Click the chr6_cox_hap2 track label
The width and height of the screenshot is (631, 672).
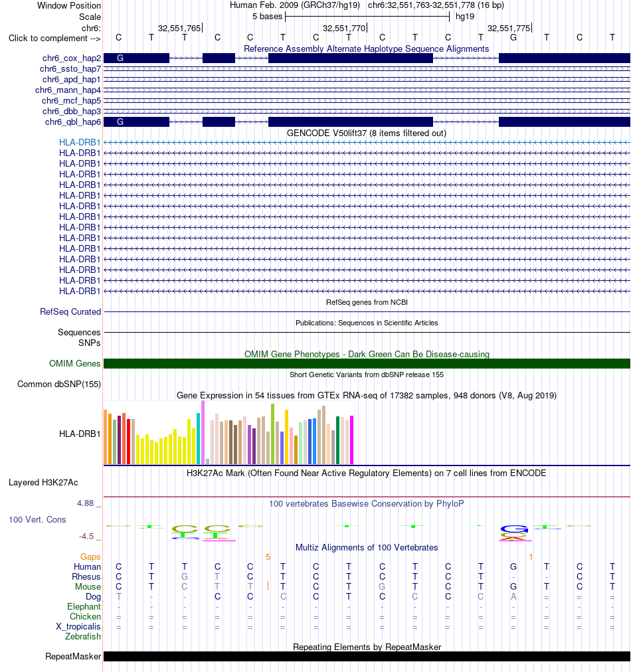click(x=72, y=58)
